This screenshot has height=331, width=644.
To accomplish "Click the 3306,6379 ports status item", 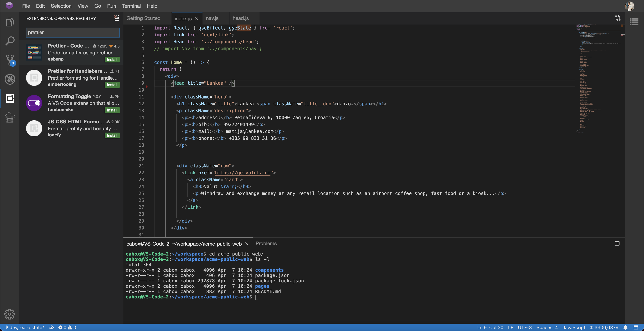I will (604, 328).
